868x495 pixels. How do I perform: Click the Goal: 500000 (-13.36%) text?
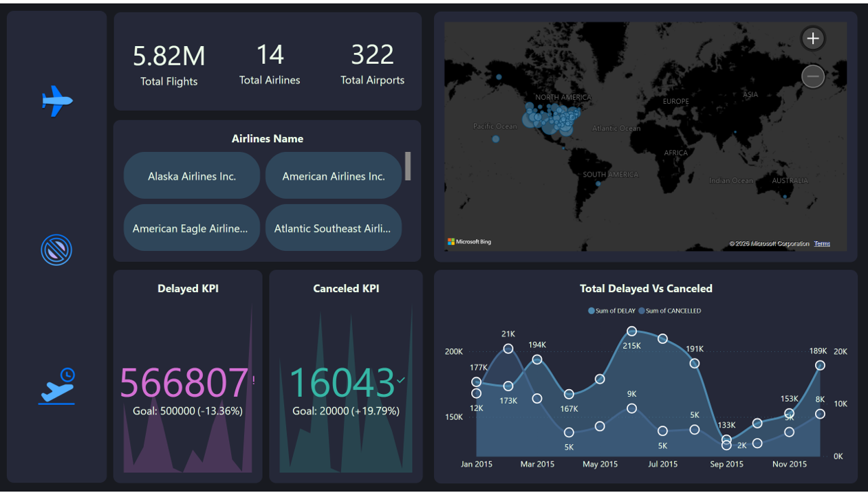(x=188, y=411)
